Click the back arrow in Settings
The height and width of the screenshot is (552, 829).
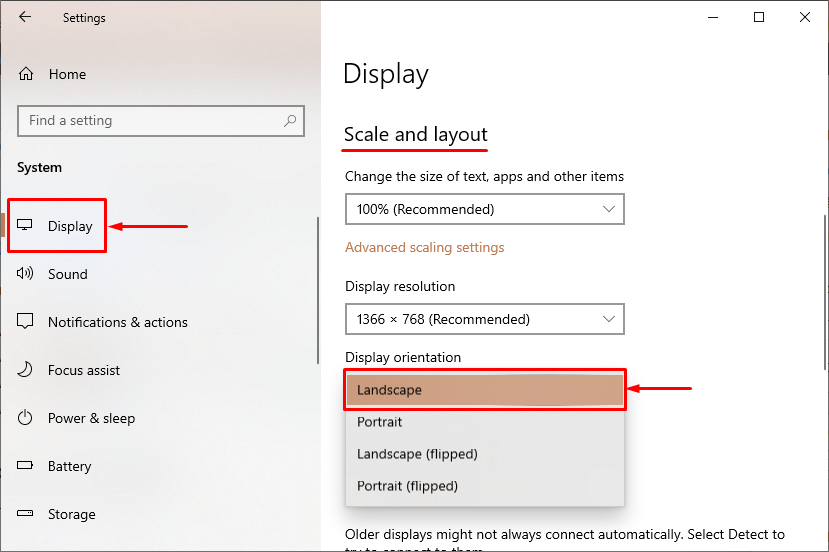(25, 17)
